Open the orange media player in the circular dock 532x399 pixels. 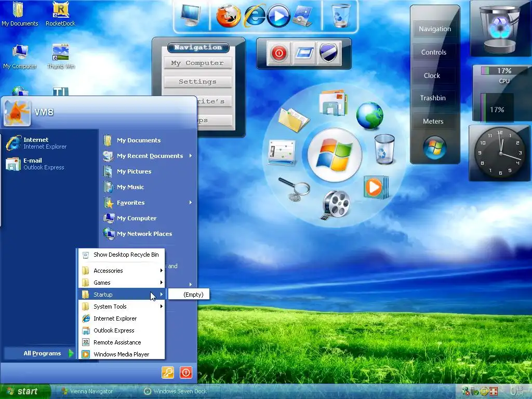click(x=375, y=187)
